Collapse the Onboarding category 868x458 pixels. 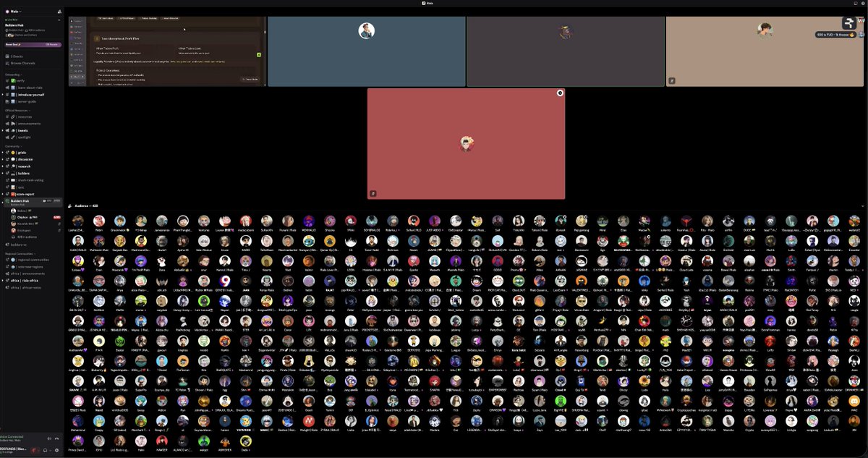(x=14, y=74)
